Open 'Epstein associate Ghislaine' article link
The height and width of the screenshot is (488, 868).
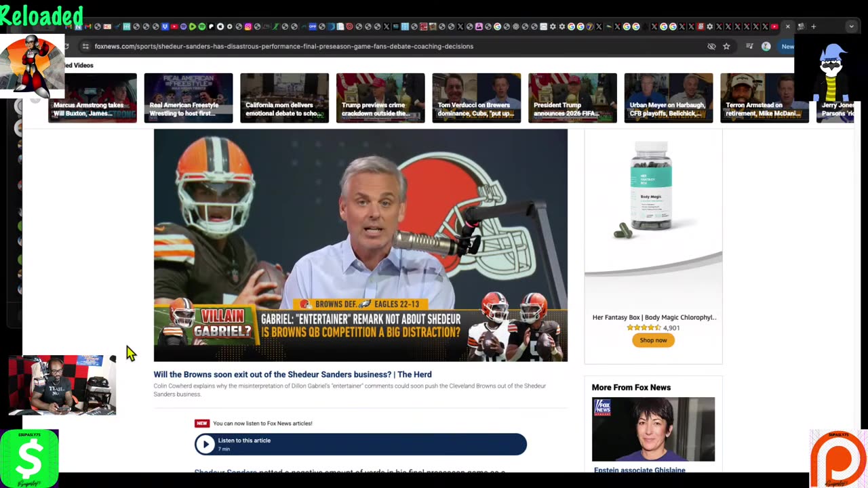coord(639,470)
